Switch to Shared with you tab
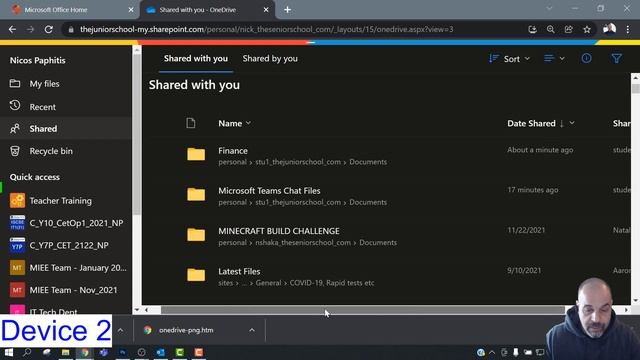 (196, 59)
